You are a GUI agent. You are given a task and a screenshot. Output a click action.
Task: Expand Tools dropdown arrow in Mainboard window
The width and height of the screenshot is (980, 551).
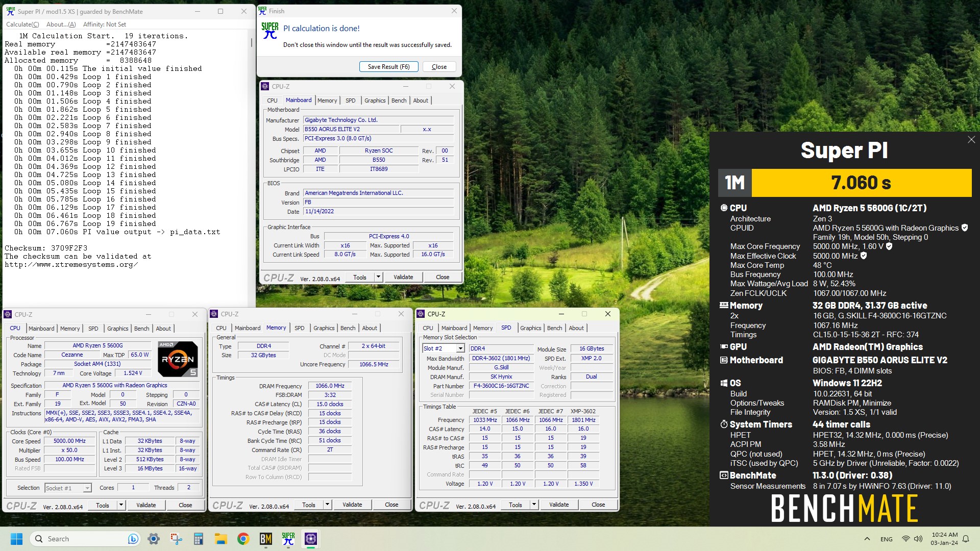(x=378, y=277)
